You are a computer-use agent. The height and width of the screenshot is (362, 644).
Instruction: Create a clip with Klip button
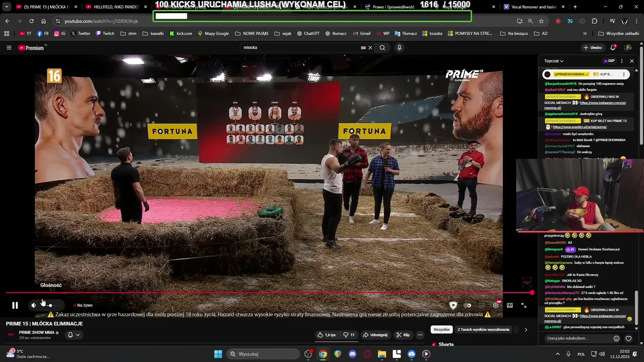pyautogui.click(x=403, y=335)
